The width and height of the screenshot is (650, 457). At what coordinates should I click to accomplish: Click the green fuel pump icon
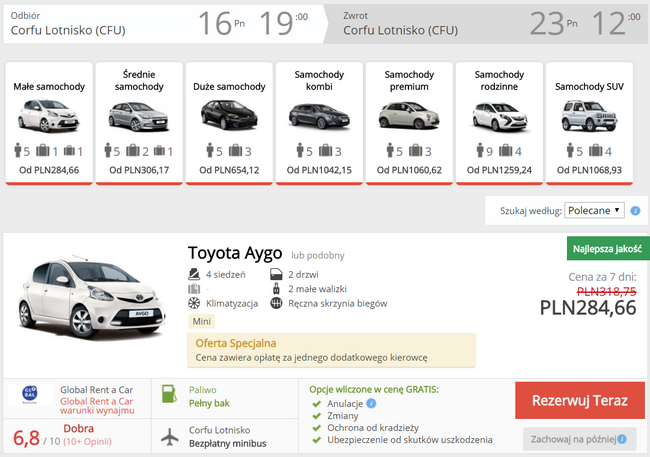pos(169,394)
